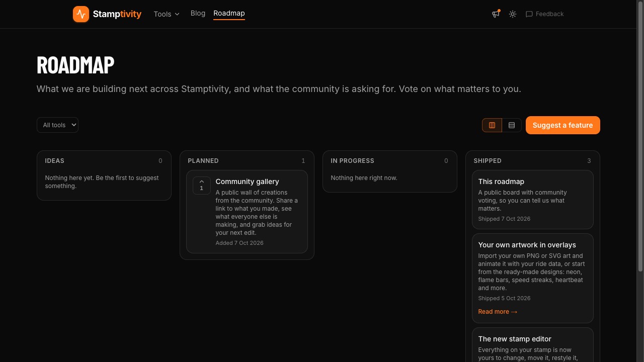Open This roadmap shipped card
This screenshot has width=644, height=362.
[533, 200]
